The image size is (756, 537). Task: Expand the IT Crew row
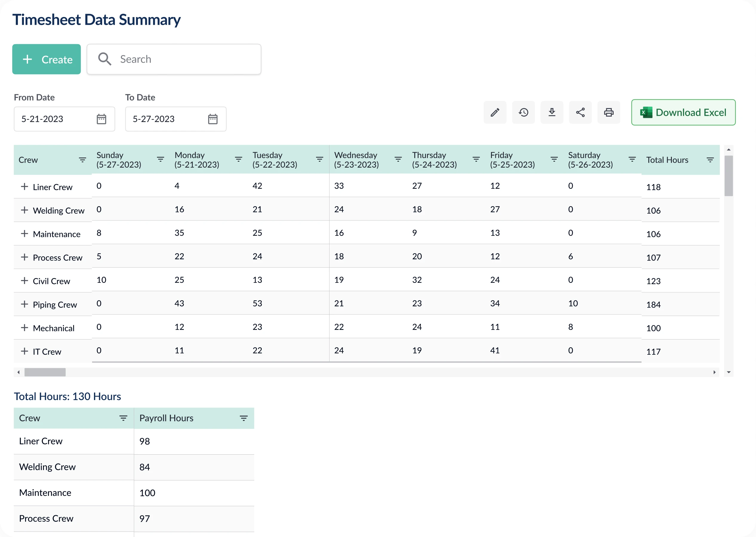pos(24,351)
